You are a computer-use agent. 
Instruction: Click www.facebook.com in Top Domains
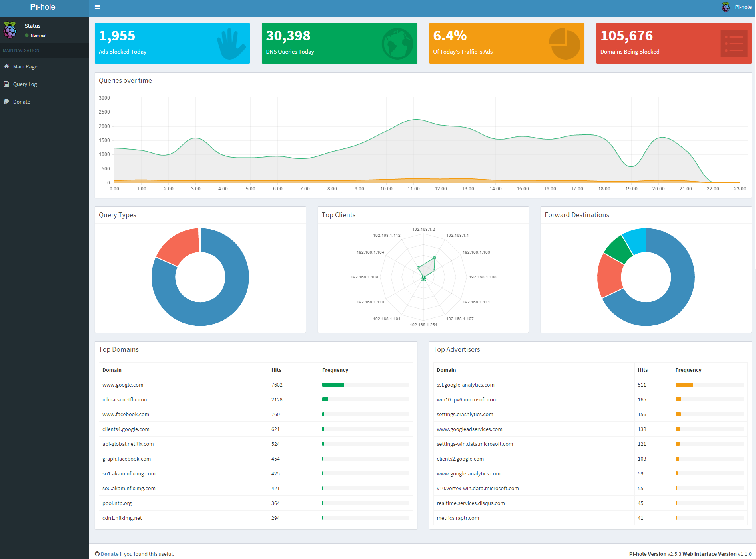126,414
